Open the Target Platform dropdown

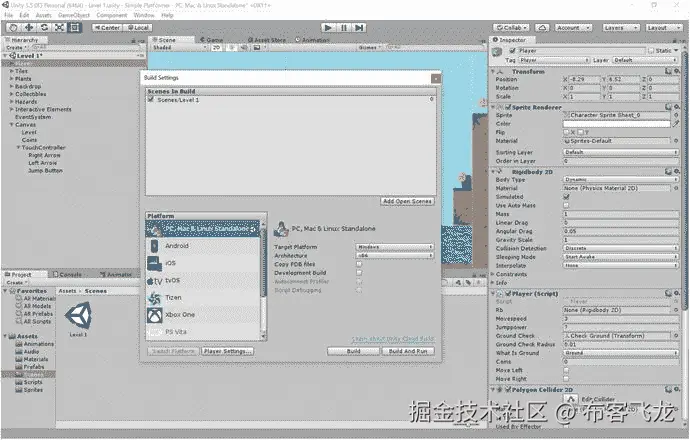[394, 247]
